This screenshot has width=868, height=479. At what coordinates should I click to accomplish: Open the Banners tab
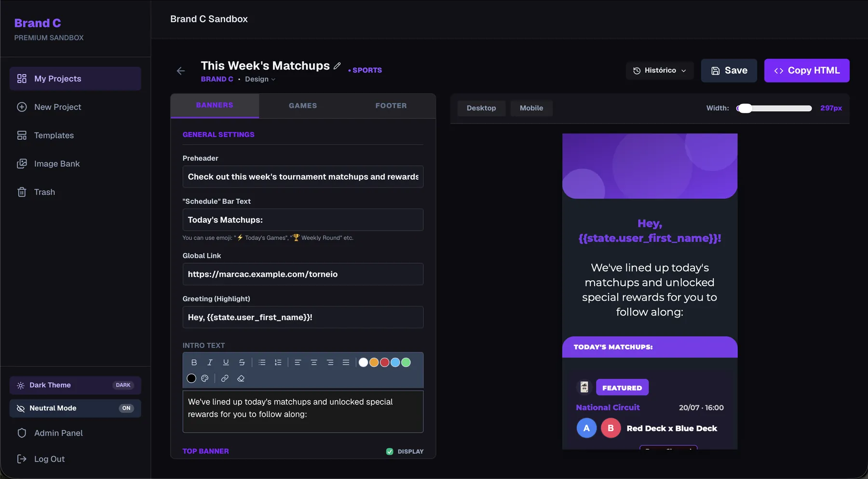215,106
